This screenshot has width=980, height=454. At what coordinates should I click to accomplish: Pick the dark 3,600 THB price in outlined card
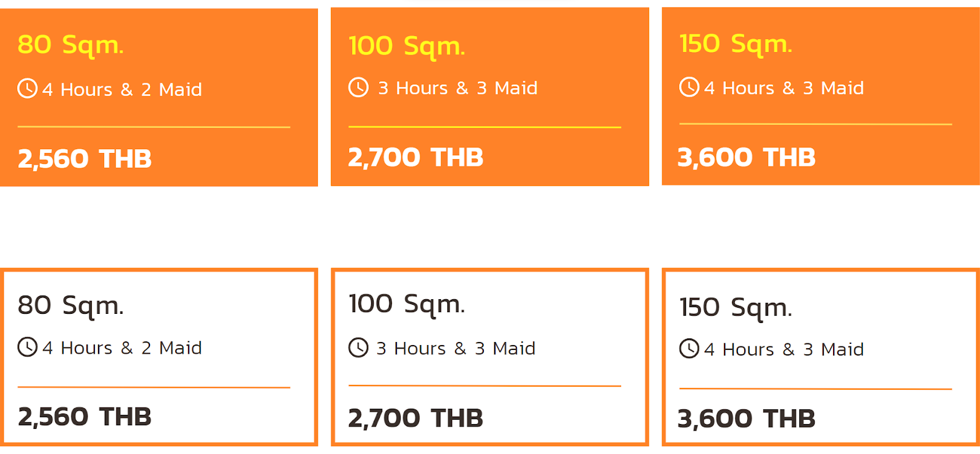[x=746, y=419]
